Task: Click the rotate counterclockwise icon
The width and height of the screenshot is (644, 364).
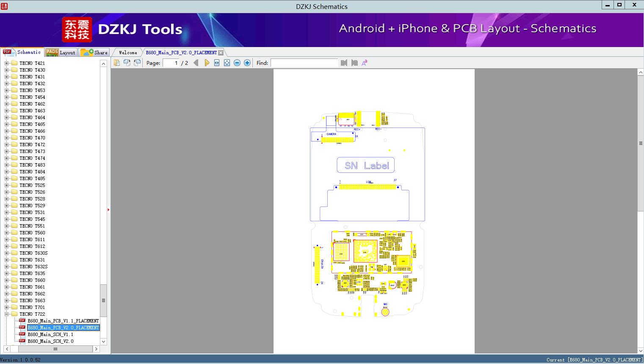Action: click(127, 63)
